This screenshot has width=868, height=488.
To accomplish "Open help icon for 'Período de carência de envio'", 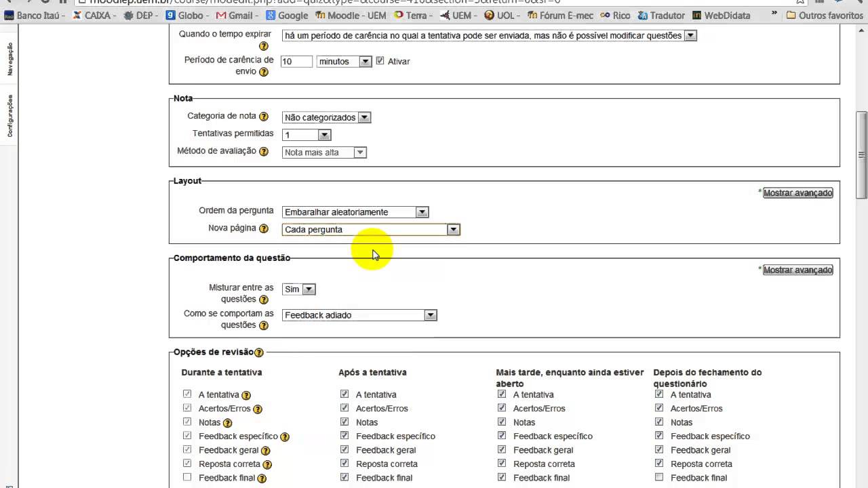I will (x=264, y=72).
